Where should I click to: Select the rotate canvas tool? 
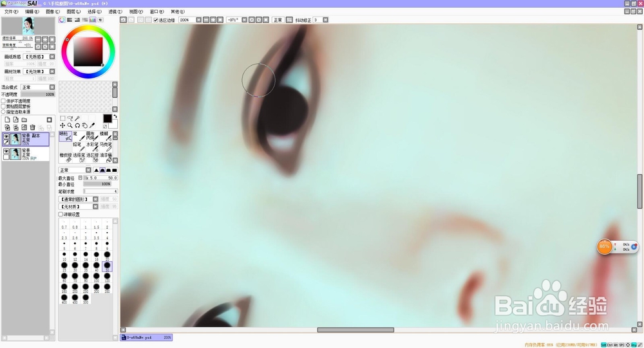click(77, 125)
